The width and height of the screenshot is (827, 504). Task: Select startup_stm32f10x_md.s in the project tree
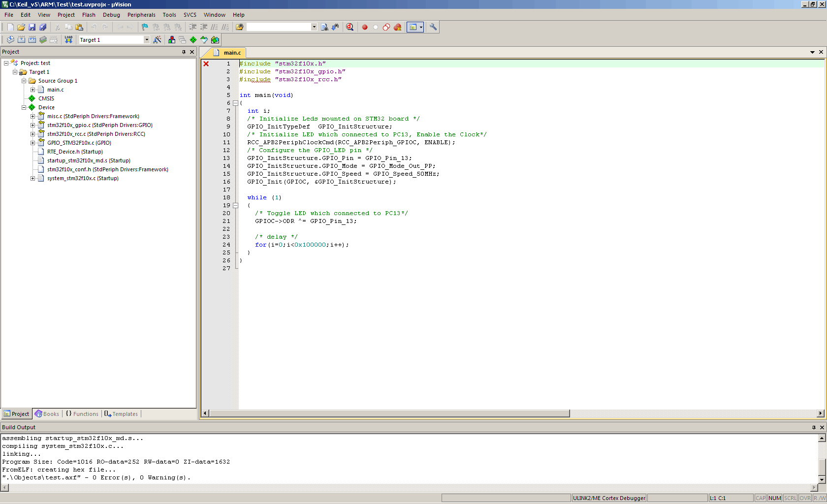coord(89,160)
